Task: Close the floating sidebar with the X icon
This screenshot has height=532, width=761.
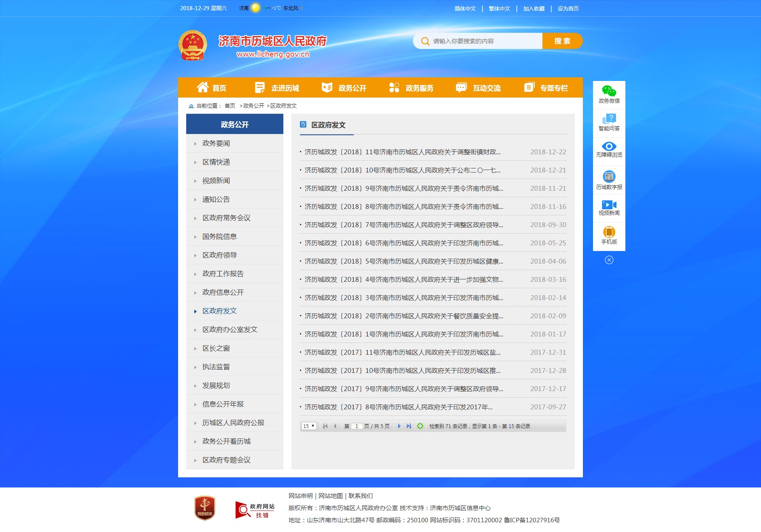Action: pyautogui.click(x=609, y=260)
